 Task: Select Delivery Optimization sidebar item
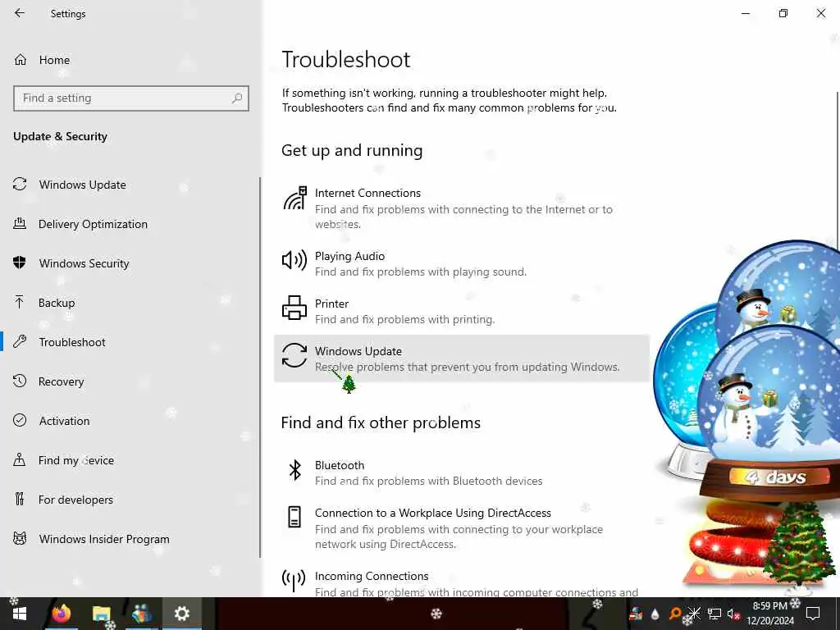(93, 224)
